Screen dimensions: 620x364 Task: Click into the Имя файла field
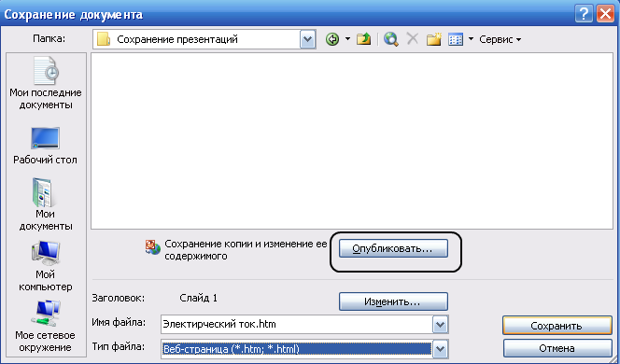(x=297, y=325)
